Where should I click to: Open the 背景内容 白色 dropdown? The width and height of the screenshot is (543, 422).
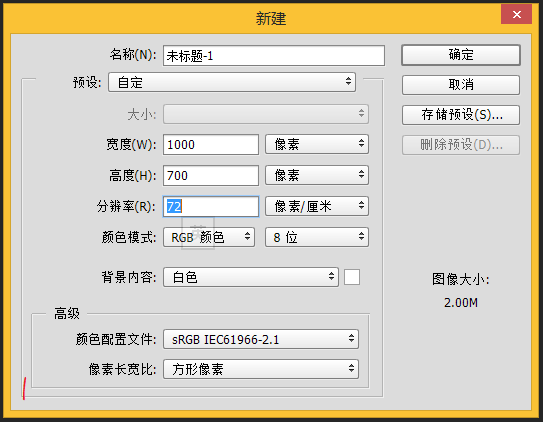(x=251, y=277)
